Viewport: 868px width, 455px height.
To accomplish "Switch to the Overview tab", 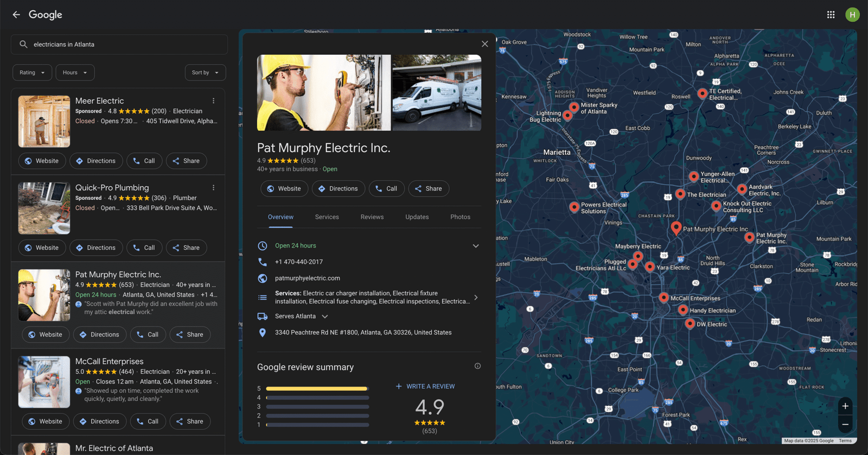I will pyautogui.click(x=280, y=217).
